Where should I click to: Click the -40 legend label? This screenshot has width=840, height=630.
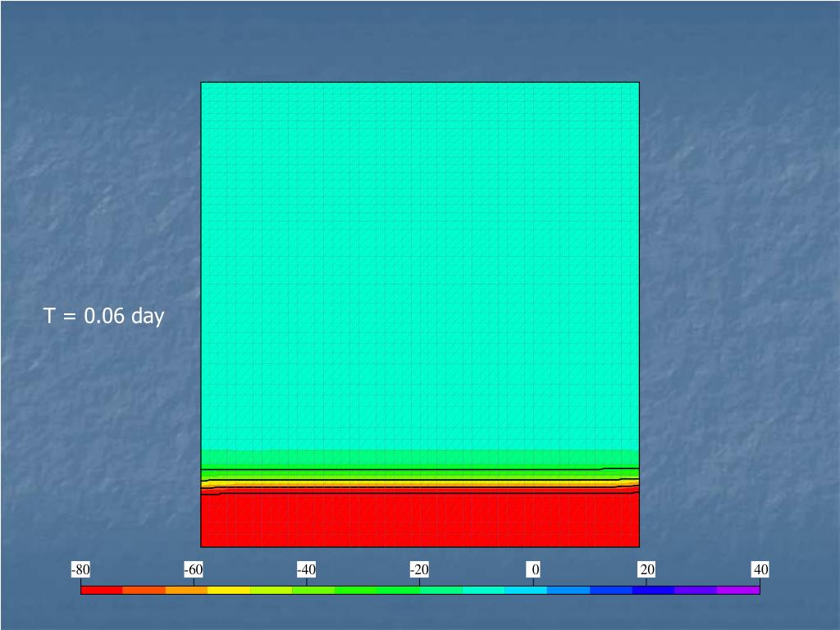[x=307, y=569]
